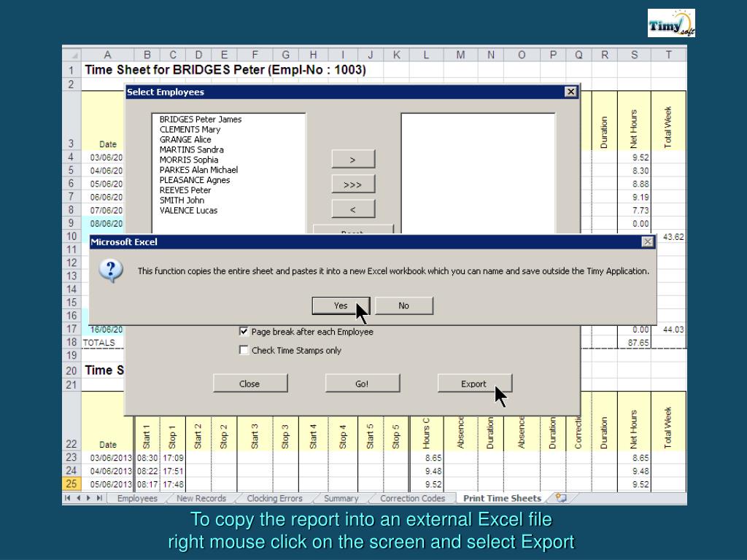Click the insert new worksheet icon

(x=561, y=498)
